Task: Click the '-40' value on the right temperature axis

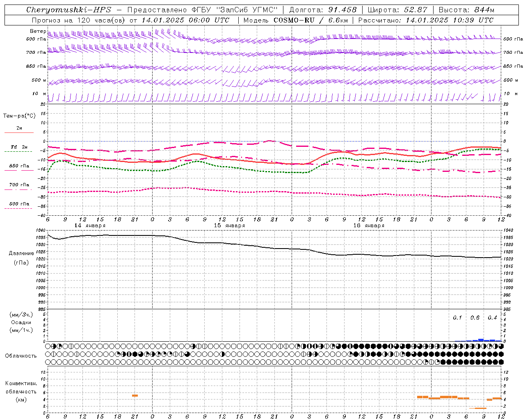Action: 507,215
